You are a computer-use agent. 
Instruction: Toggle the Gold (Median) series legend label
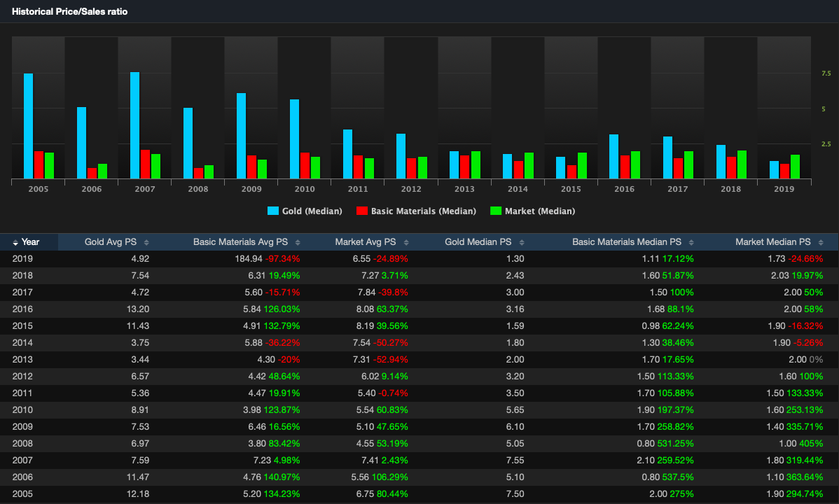tap(312, 211)
